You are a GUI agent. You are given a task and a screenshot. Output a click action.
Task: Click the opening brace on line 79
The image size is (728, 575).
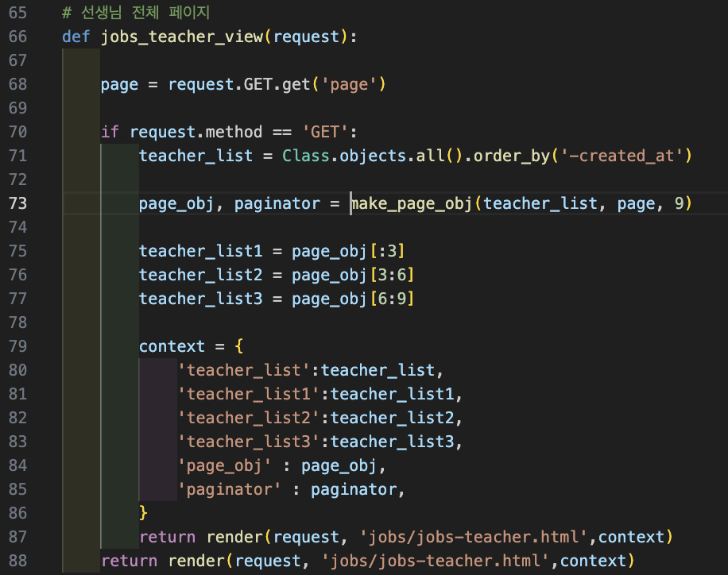tap(239, 346)
